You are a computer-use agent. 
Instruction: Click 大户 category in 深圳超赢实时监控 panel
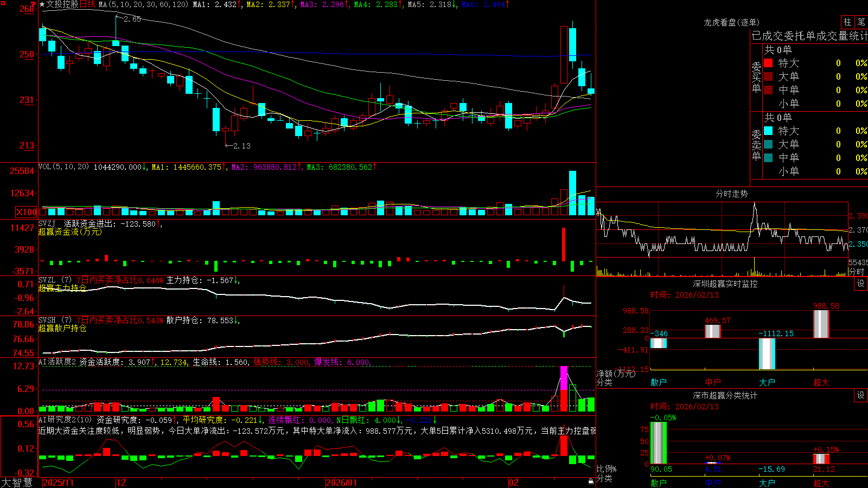(767, 382)
